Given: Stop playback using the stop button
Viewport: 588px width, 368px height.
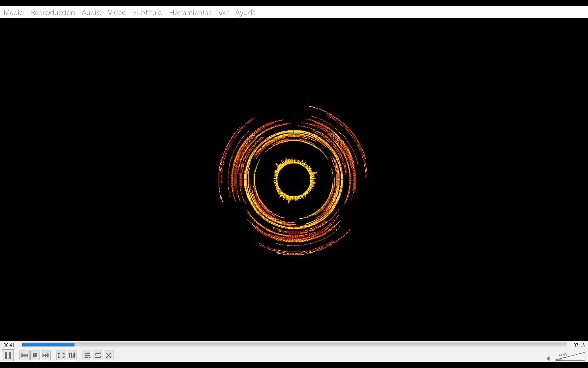Looking at the screenshot, I should 35,355.
